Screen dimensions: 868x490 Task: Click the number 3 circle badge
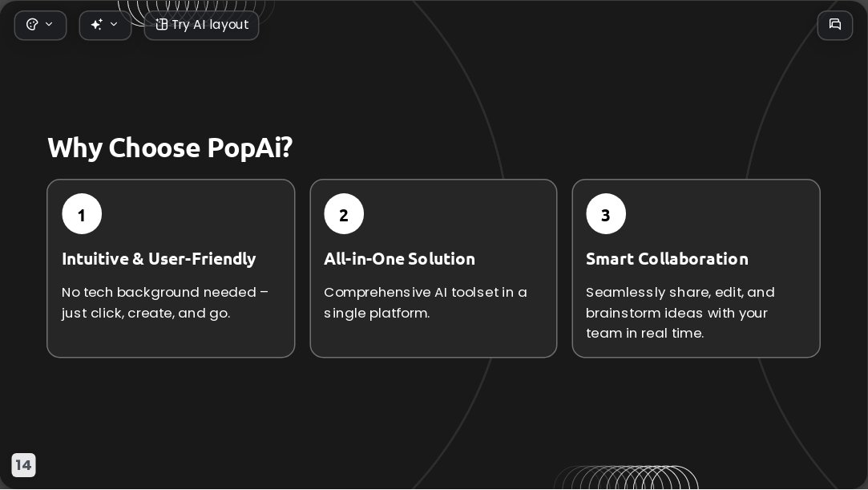[x=606, y=213]
